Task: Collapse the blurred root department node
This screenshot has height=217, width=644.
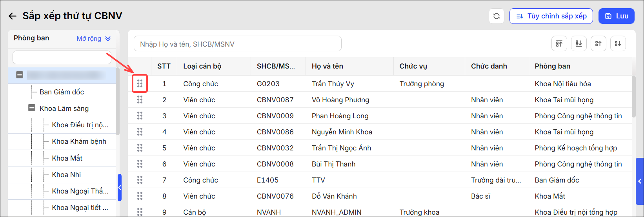Action: [x=20, y=75]
